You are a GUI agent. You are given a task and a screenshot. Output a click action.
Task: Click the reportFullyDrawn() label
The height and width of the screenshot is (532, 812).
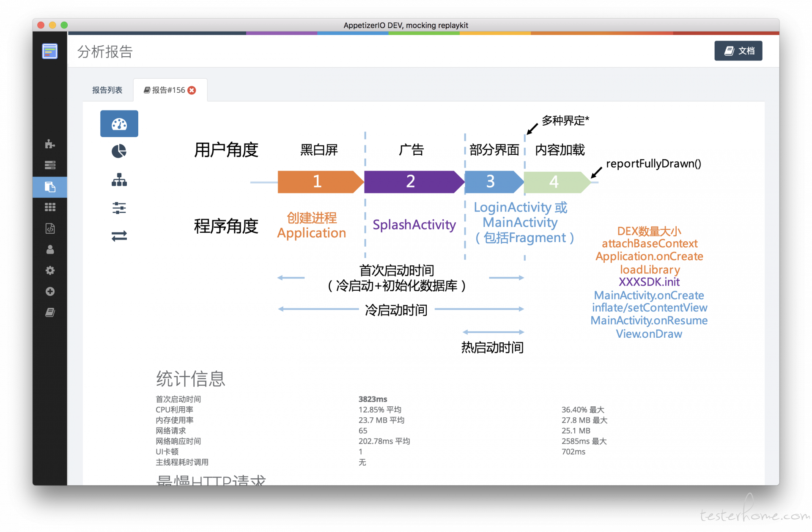(x=653, y=163)
